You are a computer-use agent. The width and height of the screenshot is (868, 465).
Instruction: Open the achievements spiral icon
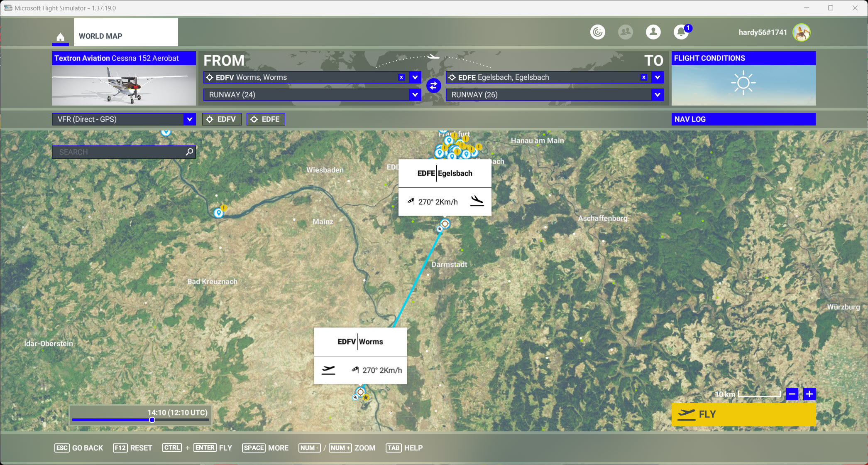click(x=598, y=32)
